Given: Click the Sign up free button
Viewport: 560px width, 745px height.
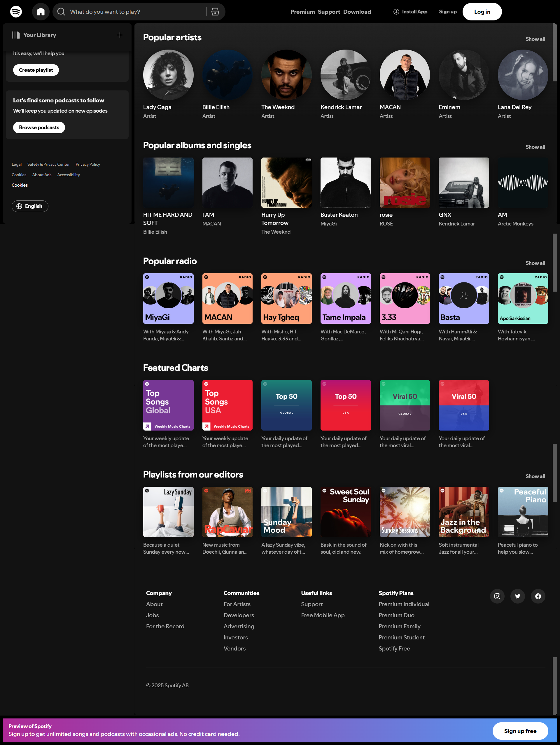Looking at the screenshot, I should (x=520, y=731).
